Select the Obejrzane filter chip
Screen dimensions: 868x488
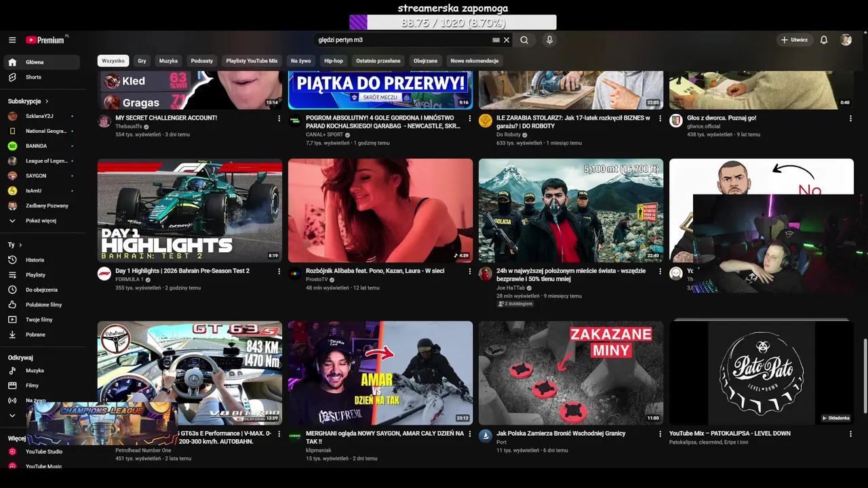tap(425, 61)
